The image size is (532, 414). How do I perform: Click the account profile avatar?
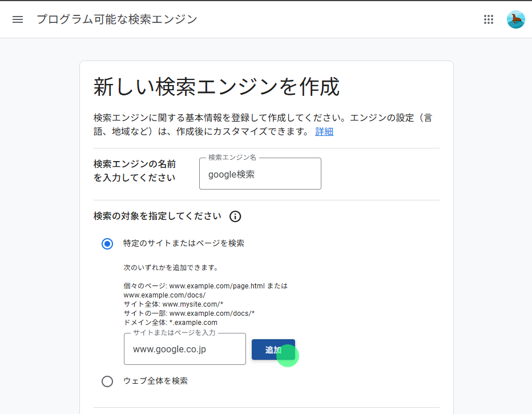(x=515, y=19)
